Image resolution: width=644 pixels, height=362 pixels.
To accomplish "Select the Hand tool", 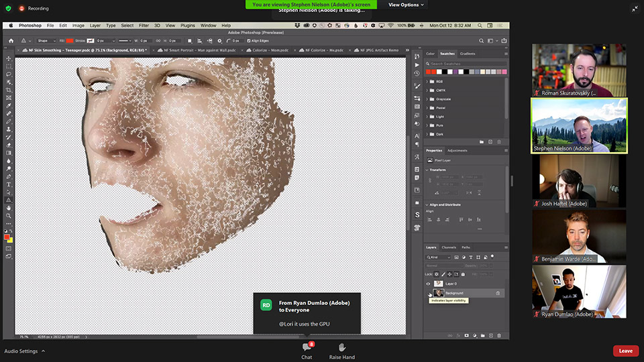I will [9, 208].
